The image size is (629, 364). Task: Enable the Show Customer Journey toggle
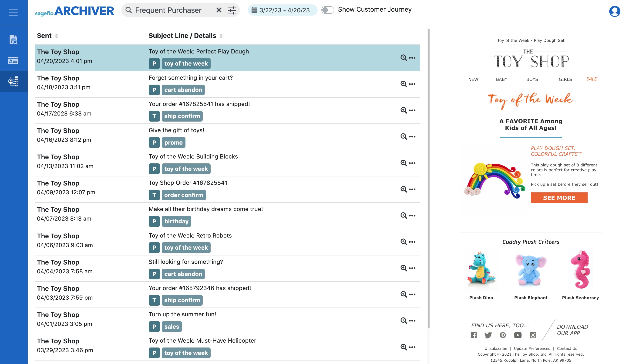tap(328, 10)
